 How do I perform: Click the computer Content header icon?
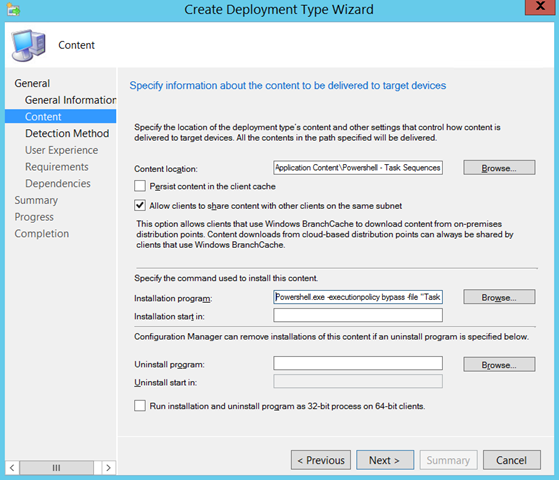(29, 45)
